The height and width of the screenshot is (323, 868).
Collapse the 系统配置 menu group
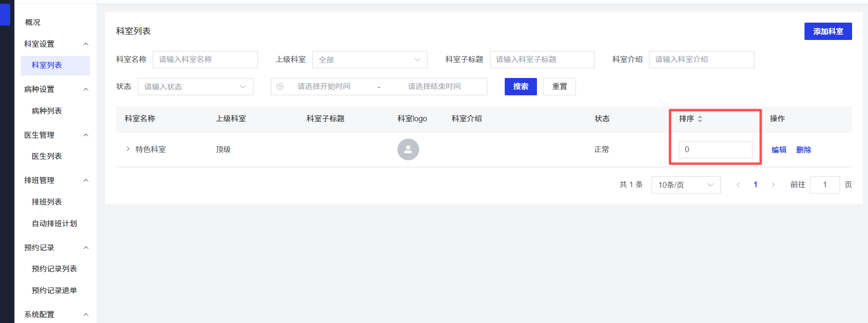[86, 315]
